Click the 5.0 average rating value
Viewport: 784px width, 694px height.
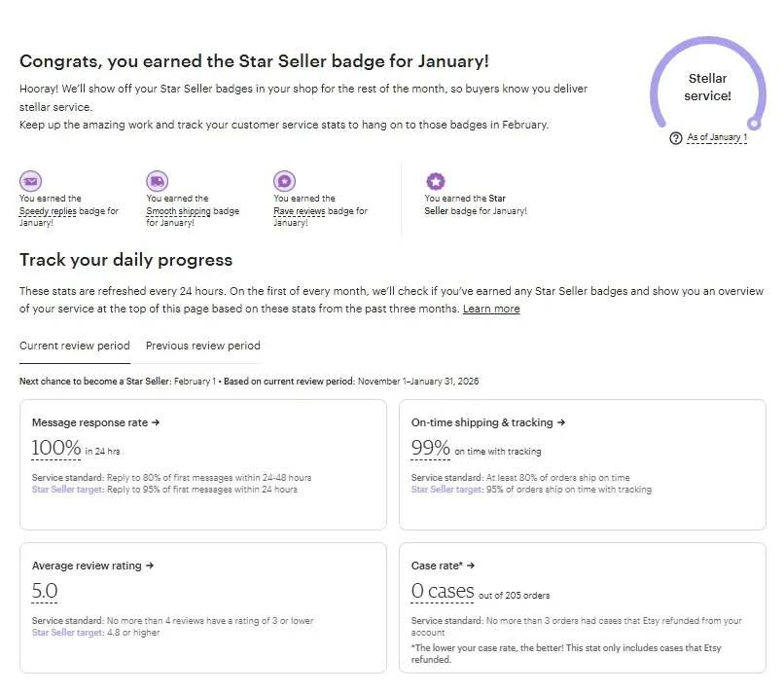[x=45, y=591]
